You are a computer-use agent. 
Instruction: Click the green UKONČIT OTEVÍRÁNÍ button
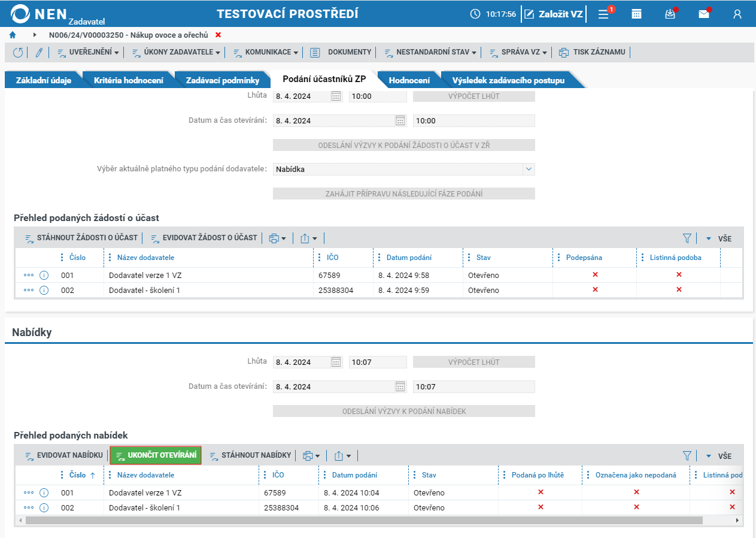click(x=156, y=455)
